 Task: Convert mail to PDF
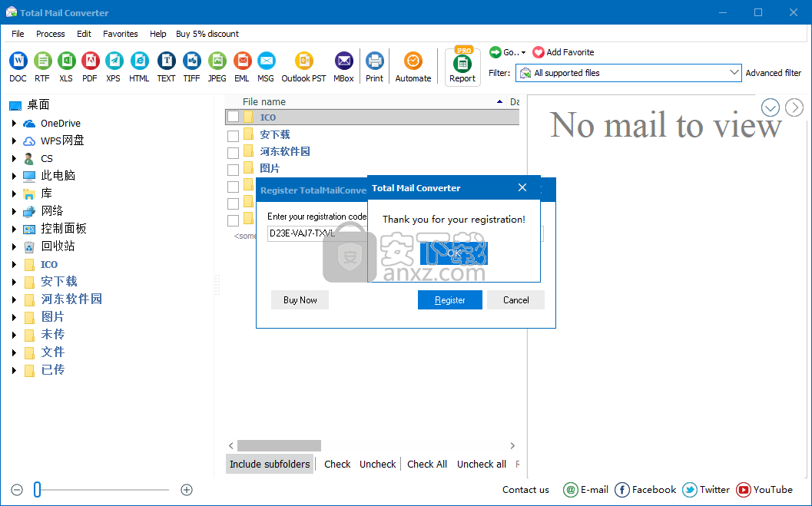[90, 61]
